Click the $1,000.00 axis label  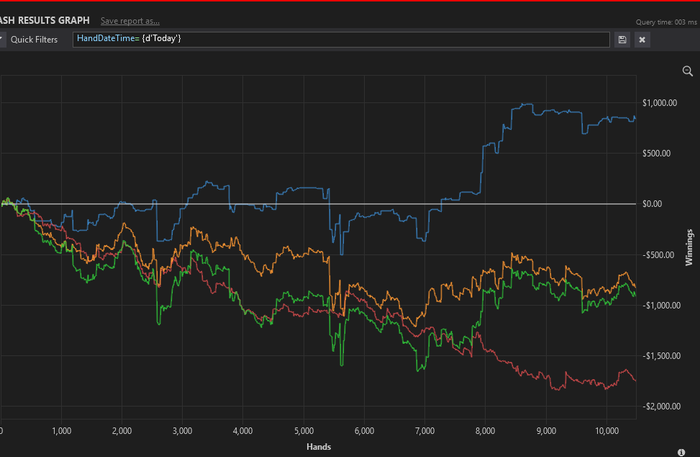[x=659, y=103]
